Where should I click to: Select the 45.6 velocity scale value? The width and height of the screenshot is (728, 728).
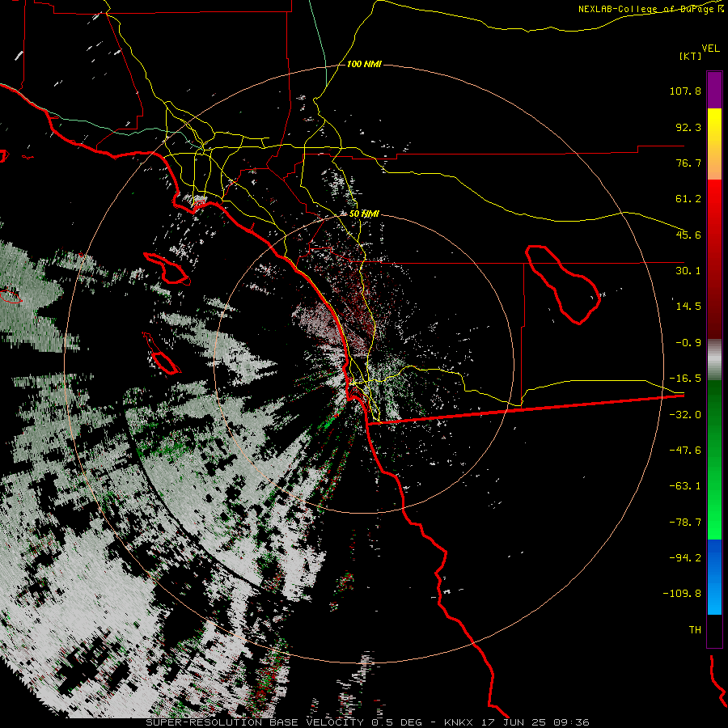coord(688,235)
